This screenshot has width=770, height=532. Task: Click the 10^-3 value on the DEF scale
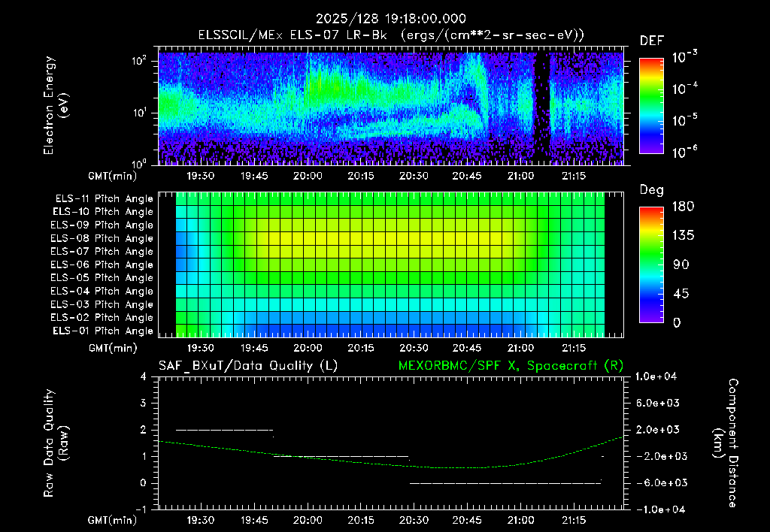pos(684,57)
